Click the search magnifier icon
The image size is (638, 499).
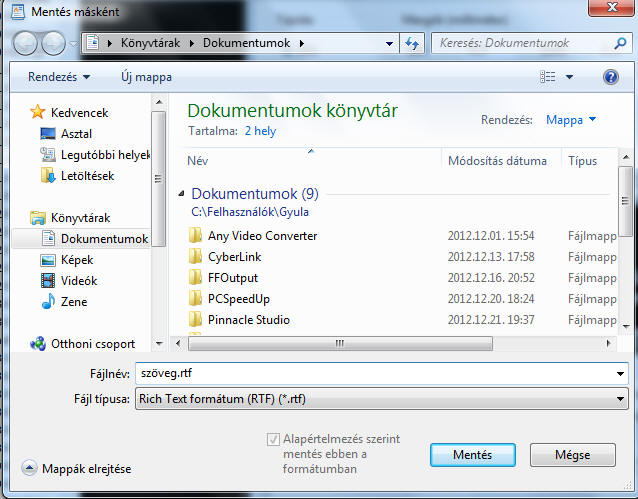coord(620,43)
